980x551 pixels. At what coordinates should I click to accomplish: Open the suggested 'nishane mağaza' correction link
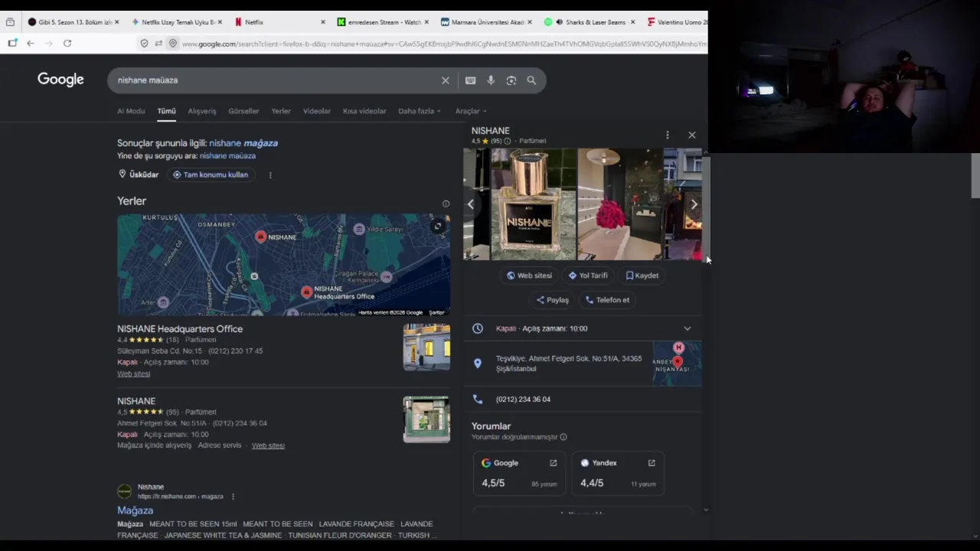243,143
